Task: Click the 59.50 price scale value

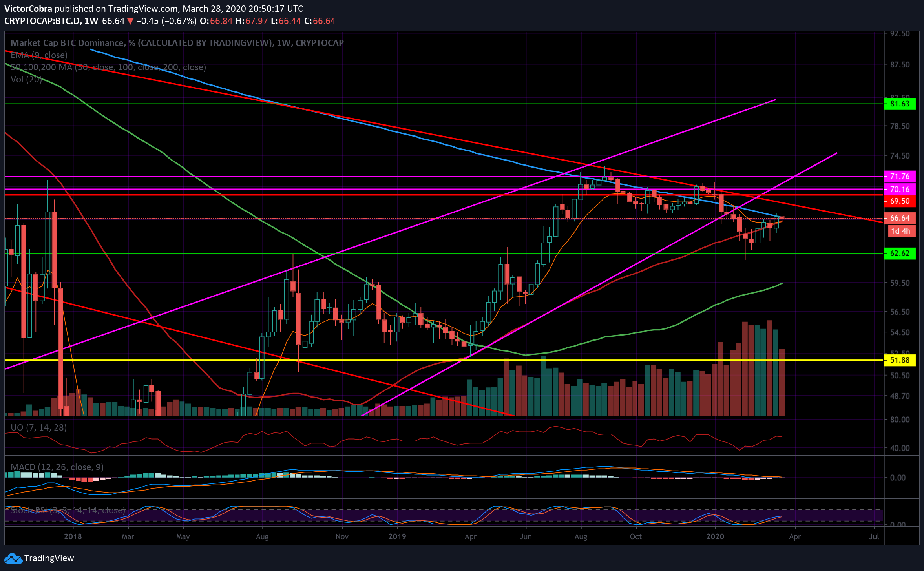Action: [900, 283]
